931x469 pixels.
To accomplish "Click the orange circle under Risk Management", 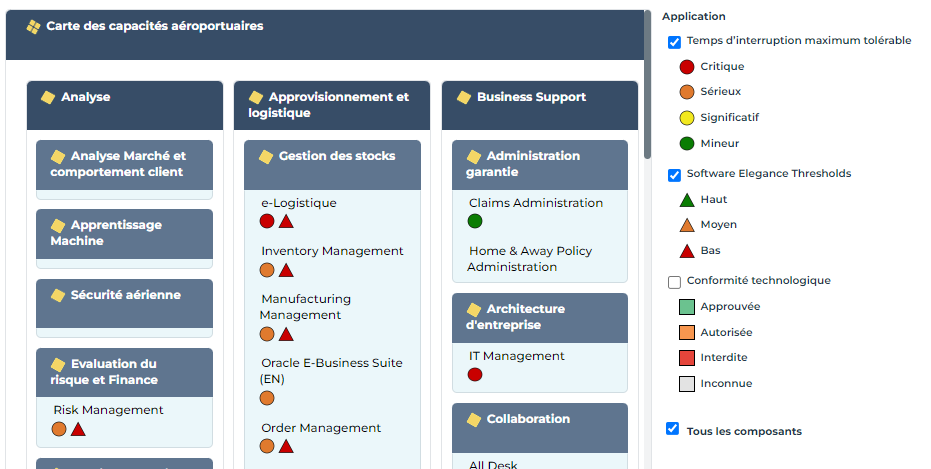I will [x=59, y=429].
